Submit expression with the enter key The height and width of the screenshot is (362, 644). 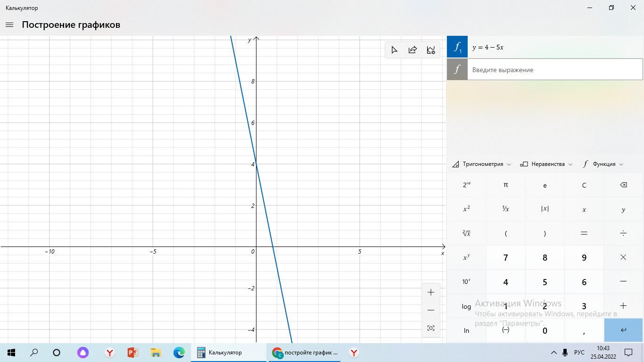623,330
